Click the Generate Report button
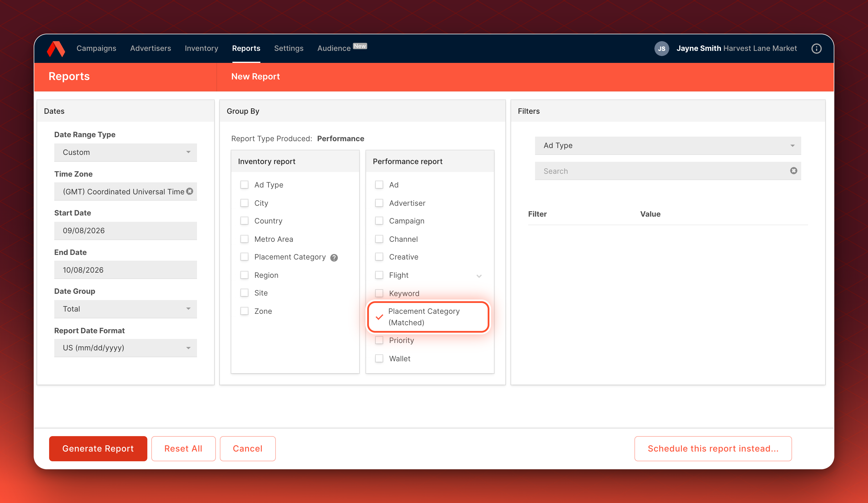This screenshot has width=868, height=503. [98, 448]
